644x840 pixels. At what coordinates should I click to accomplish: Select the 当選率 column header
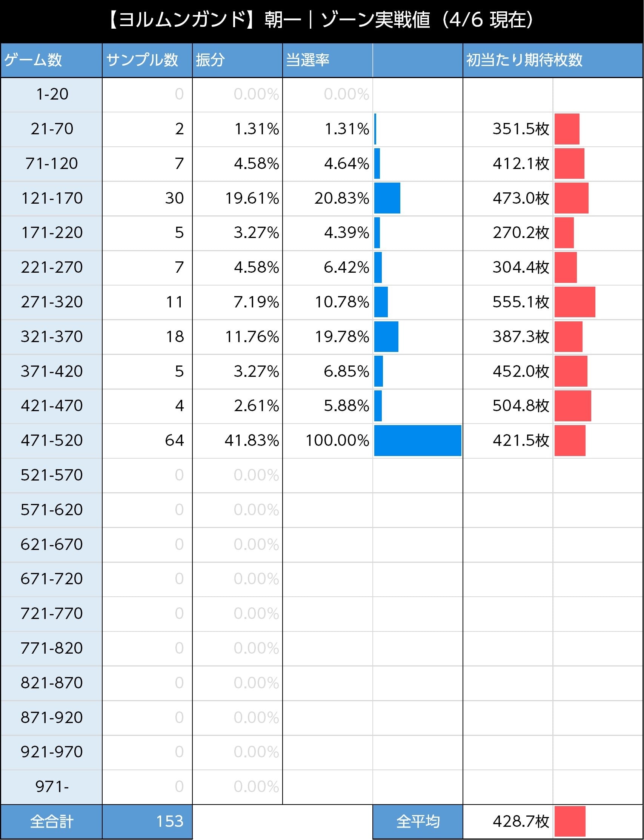coord(308,60)
